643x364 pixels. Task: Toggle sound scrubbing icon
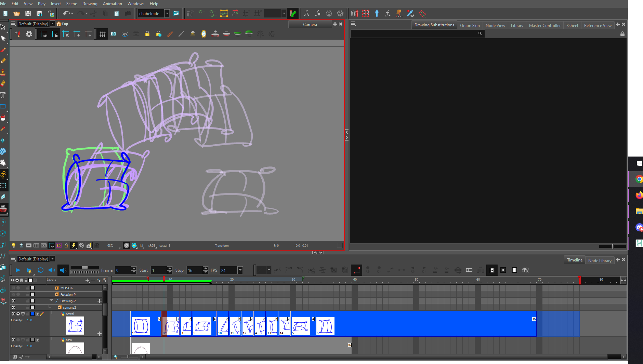(63, 270)
